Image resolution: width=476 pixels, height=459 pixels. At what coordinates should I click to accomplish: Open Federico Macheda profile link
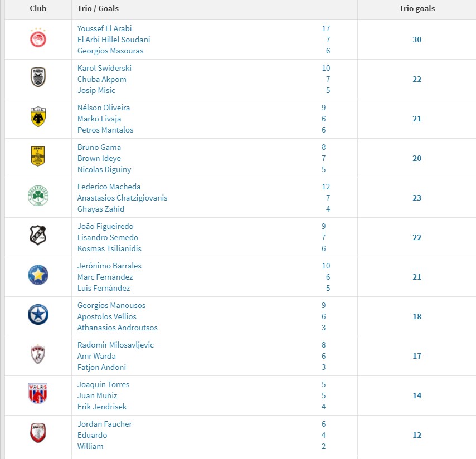coord(109,187)
